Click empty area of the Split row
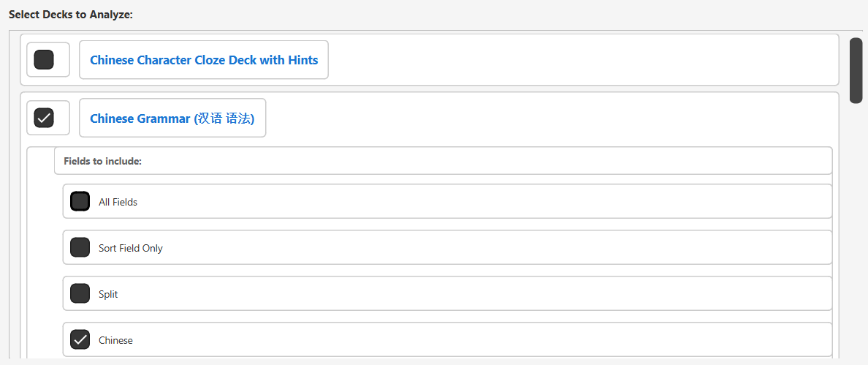 pyautogui.click(x=475, y=294)
